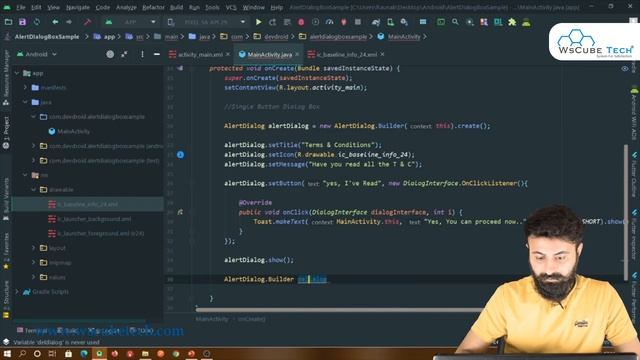The height and width of the screenshot is (360, 640).
Task: Click the grey Stop square icon
Action: 358,22
